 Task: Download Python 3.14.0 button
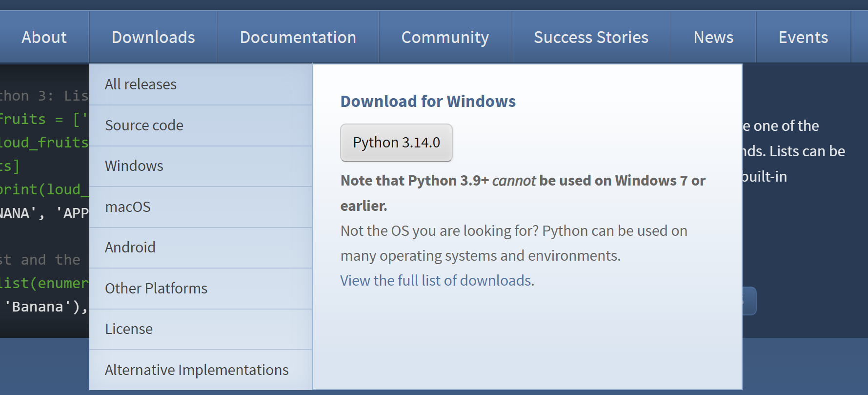(396, 143)
